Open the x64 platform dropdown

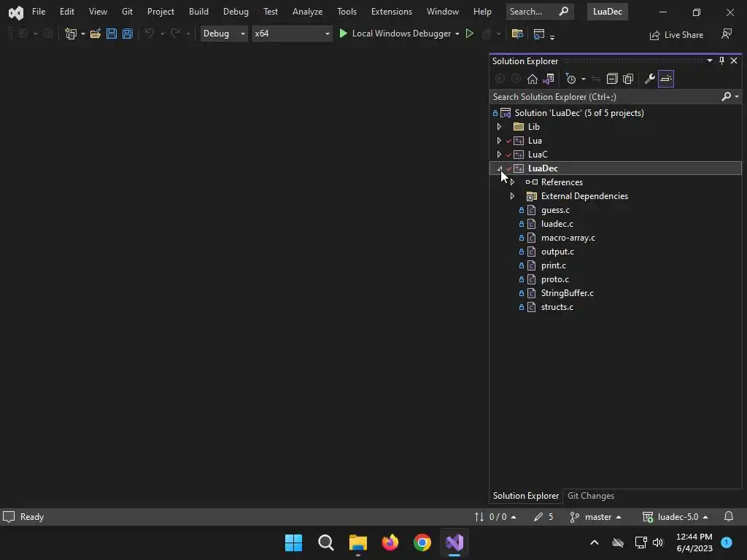point(292,34)
